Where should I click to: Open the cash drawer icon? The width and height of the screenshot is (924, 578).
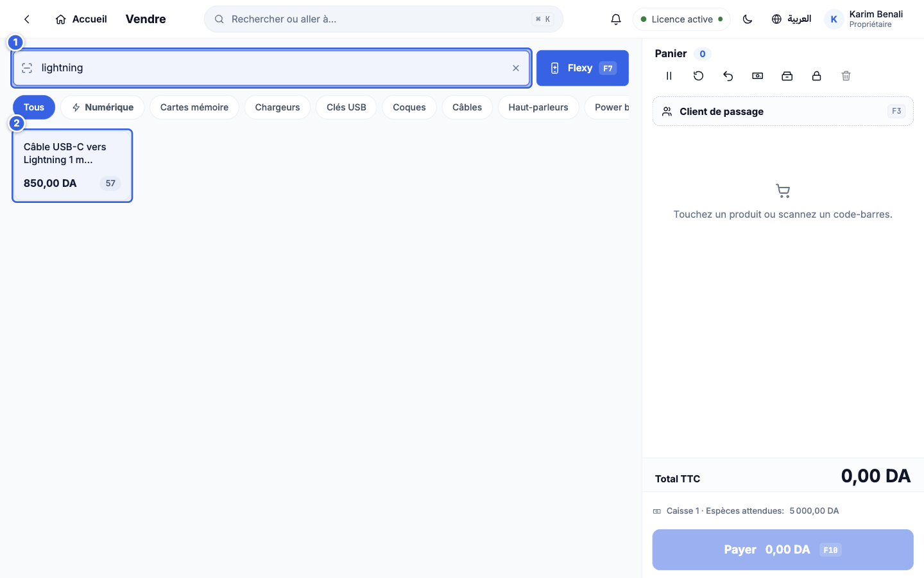click(x=787, y=76)
